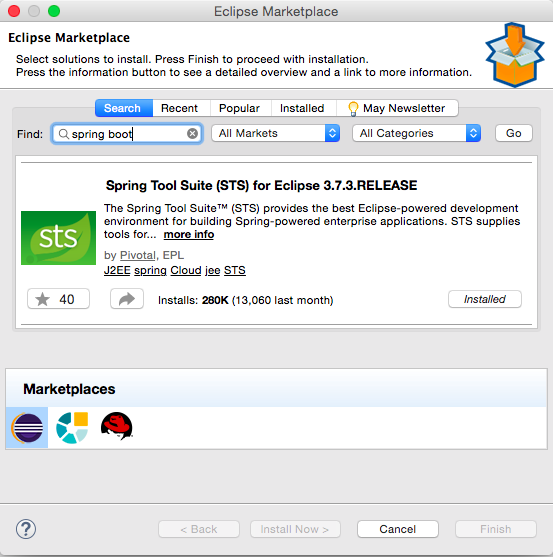This screenshot has height=557, width=553.
Task: Click the Install Now button
Action: 295,529
